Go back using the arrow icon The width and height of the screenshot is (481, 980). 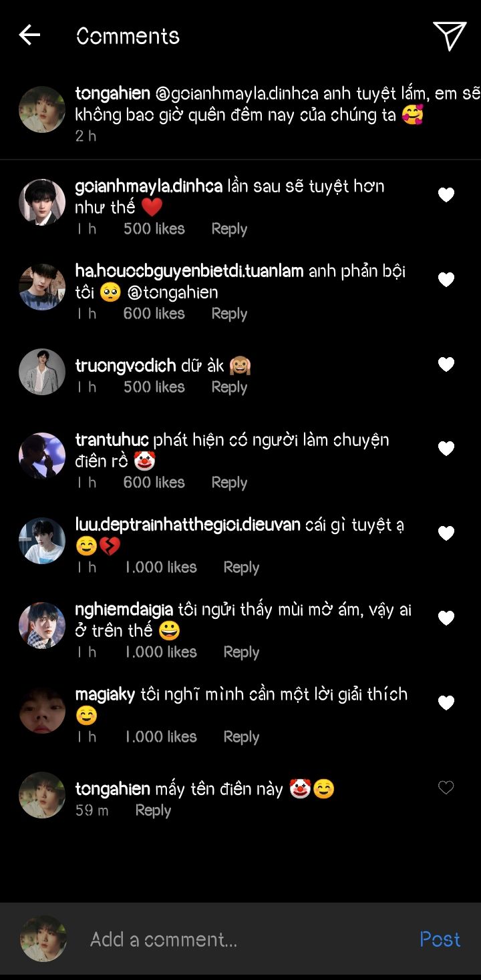[x=29, y=35]
